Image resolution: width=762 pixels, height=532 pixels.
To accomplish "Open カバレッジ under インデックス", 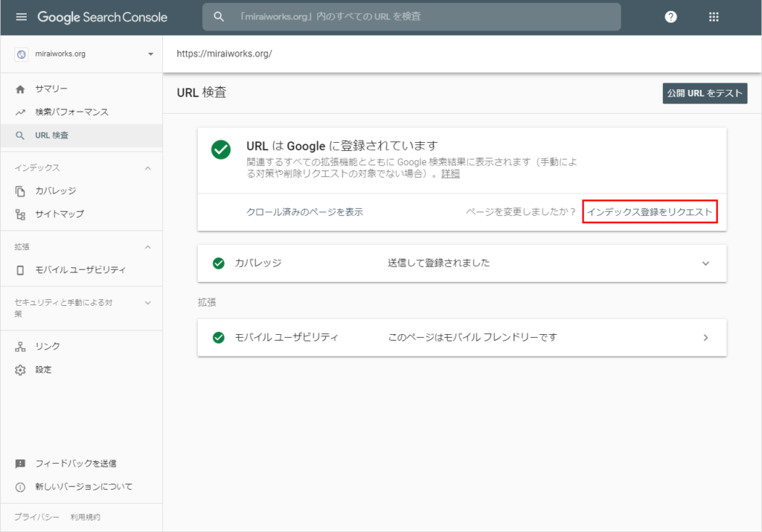I will (x=81, y=191).
